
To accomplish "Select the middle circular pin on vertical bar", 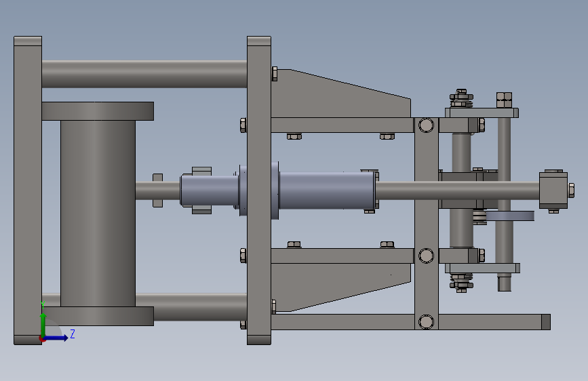I will [x=426, y=256].
